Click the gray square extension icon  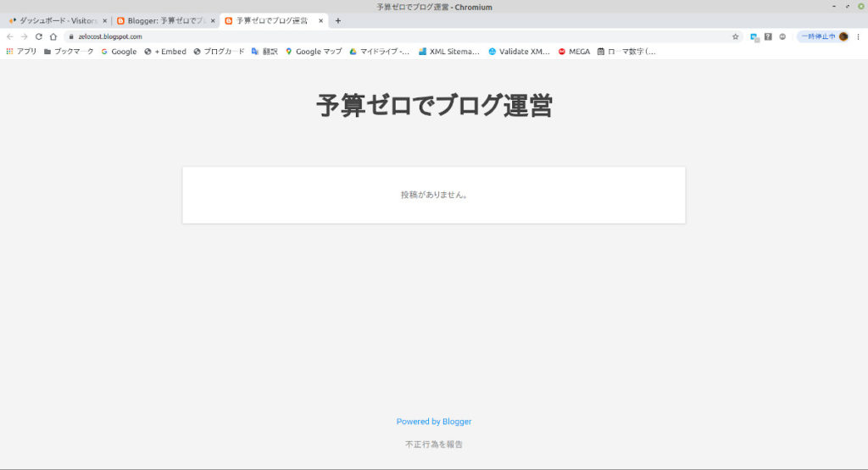click(768, 36)
